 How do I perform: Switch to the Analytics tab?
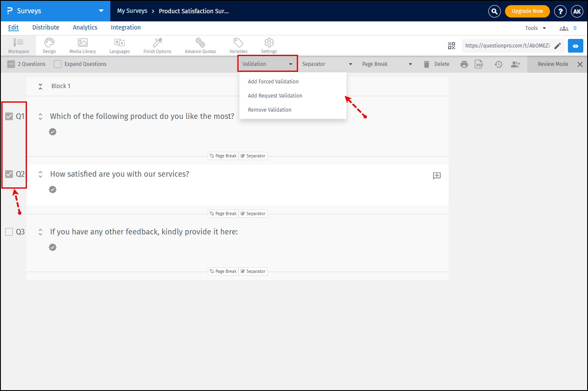85,27
